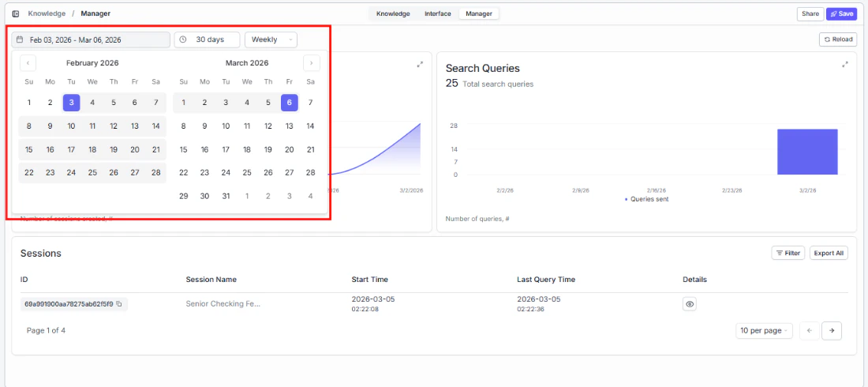Screen dimensions: 868x387
Task: Click the February 2026 month heading
Action: point(92,63)
